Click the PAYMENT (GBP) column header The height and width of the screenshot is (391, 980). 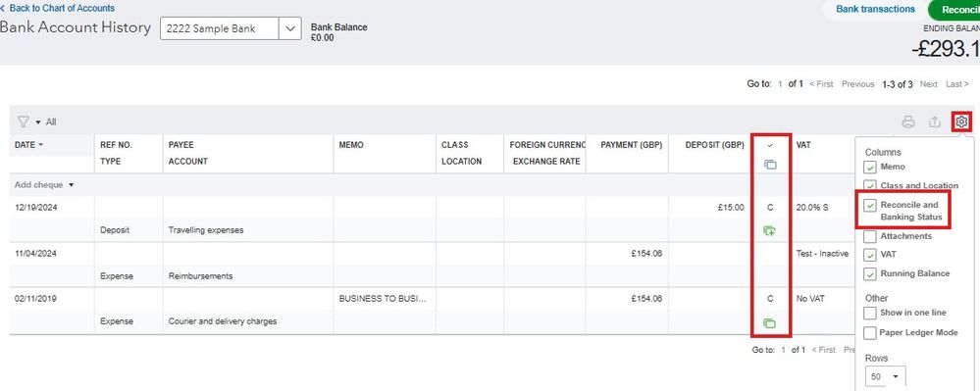631,145
